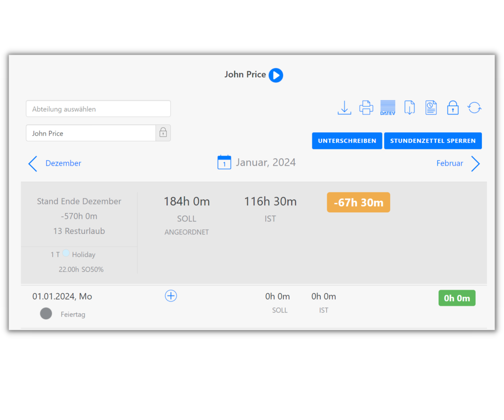Screen dimensions: 504x420
Task: Switch to Dezember
Action: pos(63,163)
